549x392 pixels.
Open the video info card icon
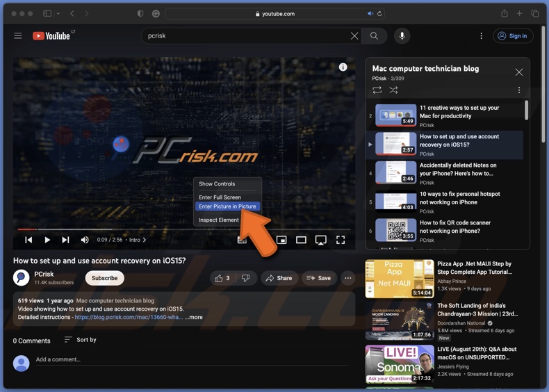[x=343, y=67]
